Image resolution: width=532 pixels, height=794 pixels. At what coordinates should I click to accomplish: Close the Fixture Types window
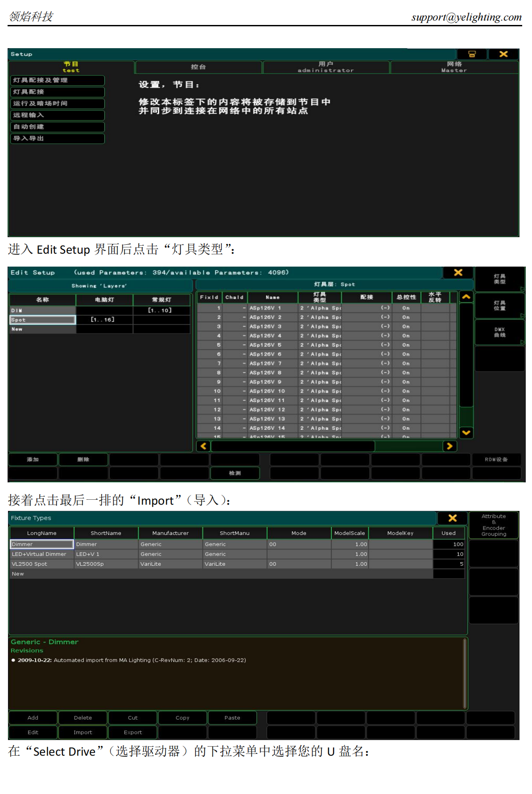click(452, 518)
